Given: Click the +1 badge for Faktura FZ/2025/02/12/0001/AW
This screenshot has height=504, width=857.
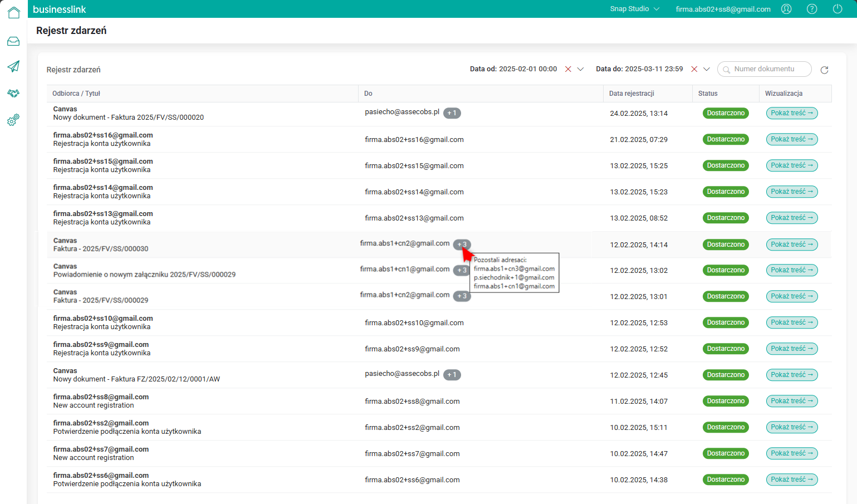Looking at the screenshot, I should pos(452,375).
